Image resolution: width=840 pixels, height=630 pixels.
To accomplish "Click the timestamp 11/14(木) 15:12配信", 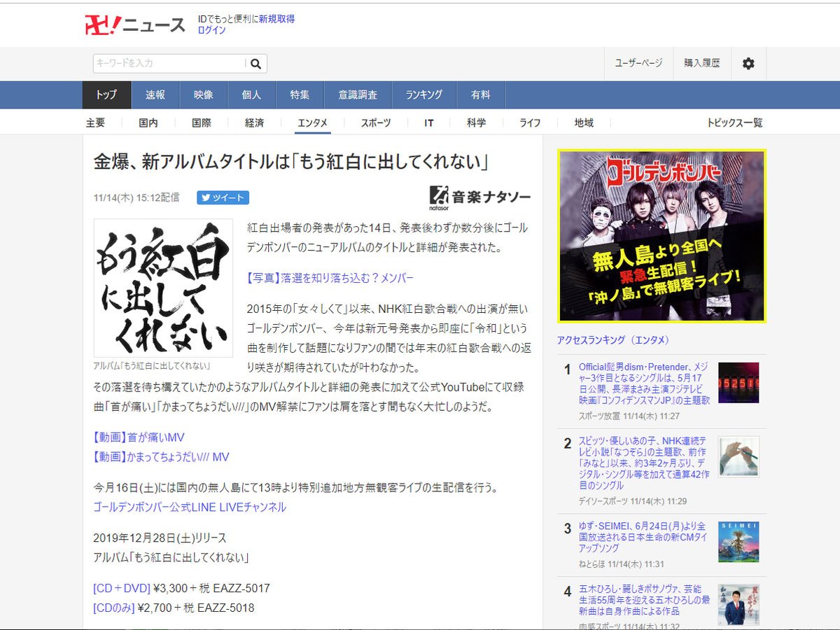I will tap(136, 198).
